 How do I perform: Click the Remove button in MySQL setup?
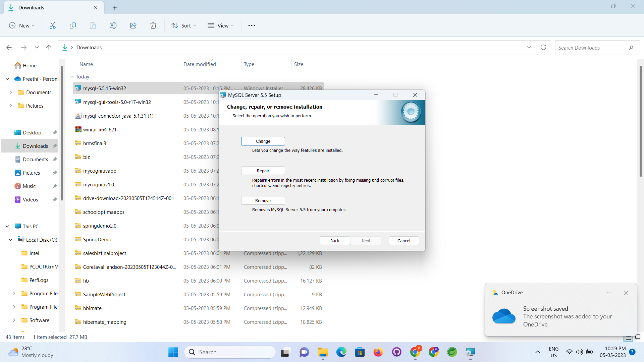pyautogui.click(x=263, y=200)
